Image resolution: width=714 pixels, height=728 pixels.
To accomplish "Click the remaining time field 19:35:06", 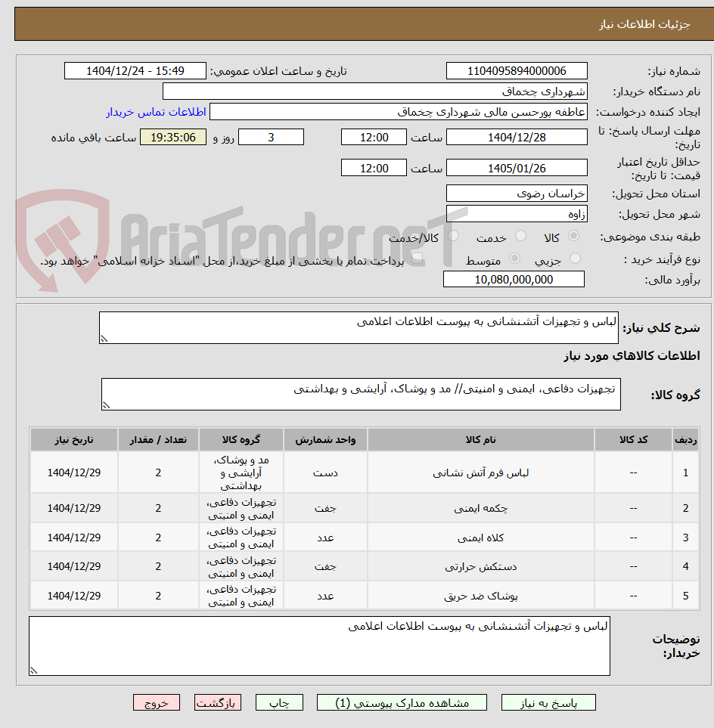I will point(173,138).
